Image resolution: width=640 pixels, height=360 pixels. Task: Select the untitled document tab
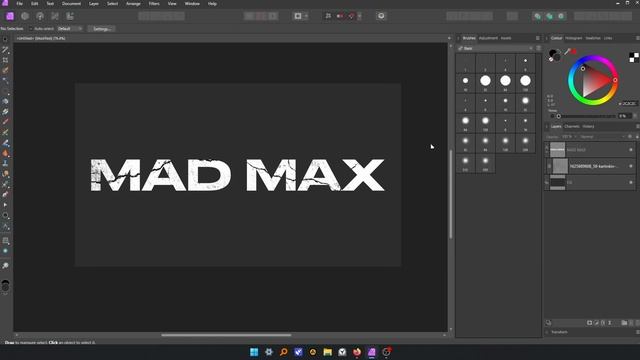pos(40,38)
